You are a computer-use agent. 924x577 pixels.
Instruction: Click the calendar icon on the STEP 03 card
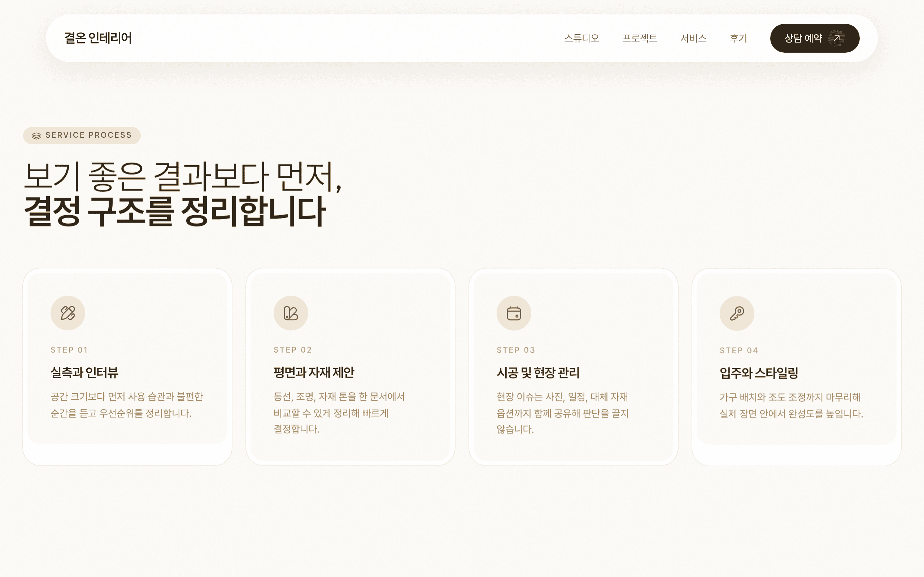click(514, 313)
